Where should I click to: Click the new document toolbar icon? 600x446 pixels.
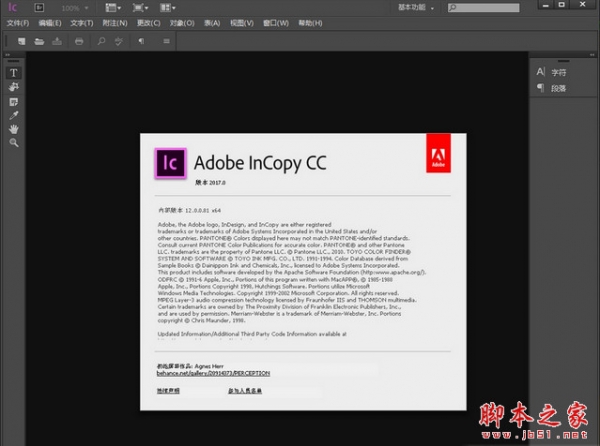(x=21, y=41)
